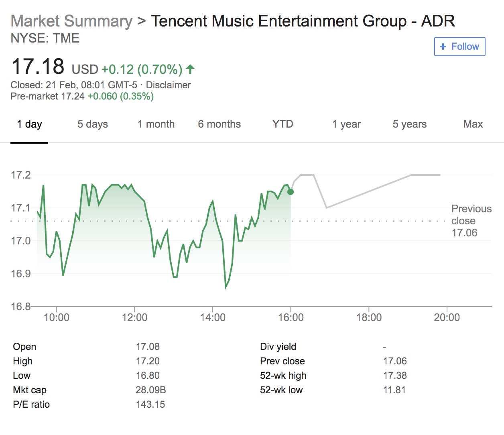Select the Max range tab

(473, 124)
